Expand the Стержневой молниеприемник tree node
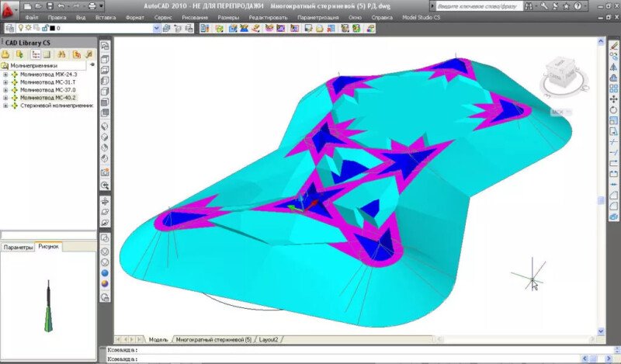 [x=5, y=106]
